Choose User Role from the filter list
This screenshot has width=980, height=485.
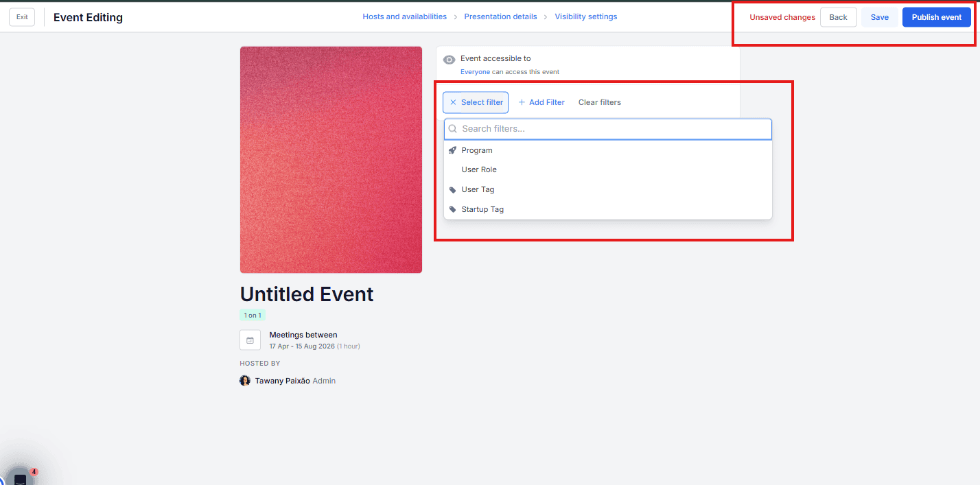point(479,169)
